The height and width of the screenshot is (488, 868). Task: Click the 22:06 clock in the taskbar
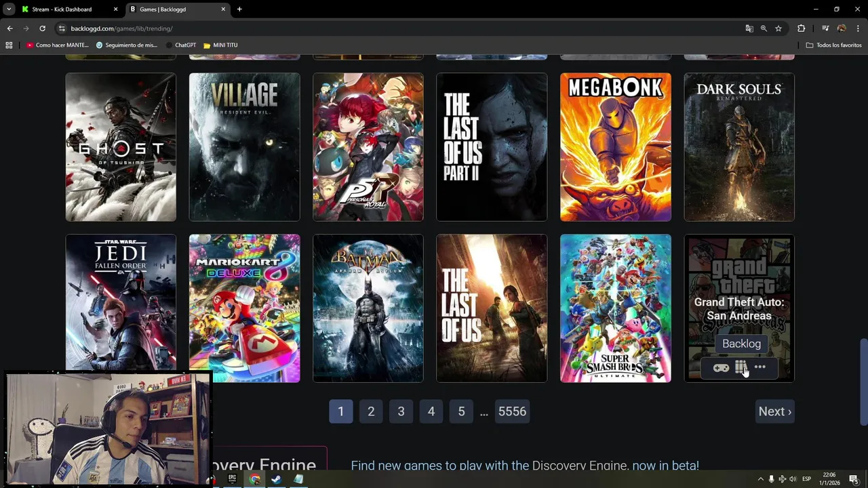[x=829, y=479]
